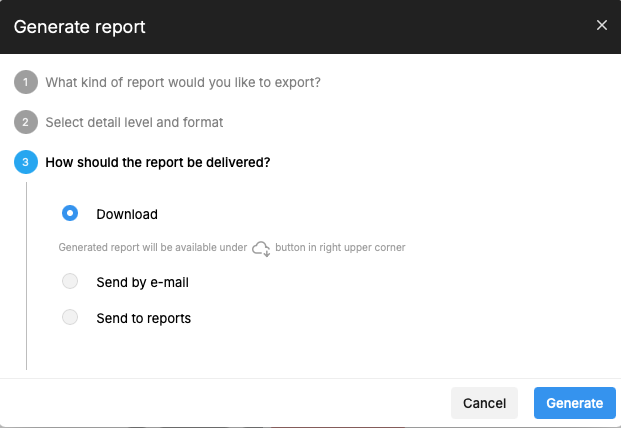Click the number 1 step circle
Viewport: 621px width, 428px height.
pos(26,82)
